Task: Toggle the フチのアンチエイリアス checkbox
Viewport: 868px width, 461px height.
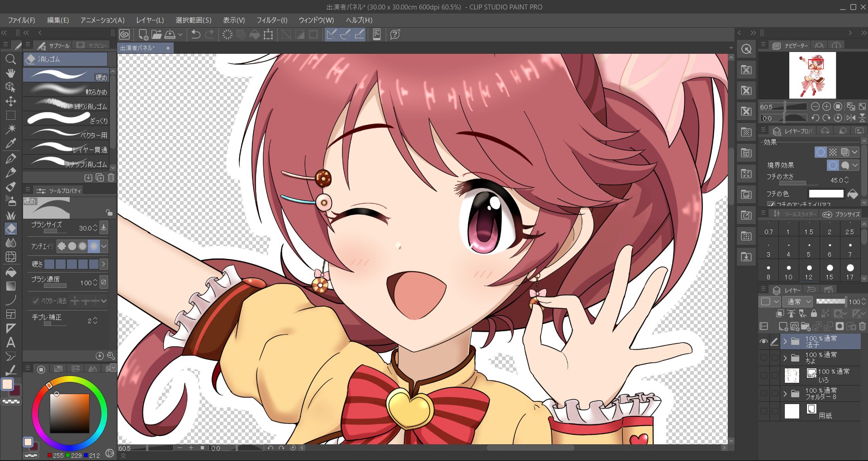Action: tap(771, 205)
